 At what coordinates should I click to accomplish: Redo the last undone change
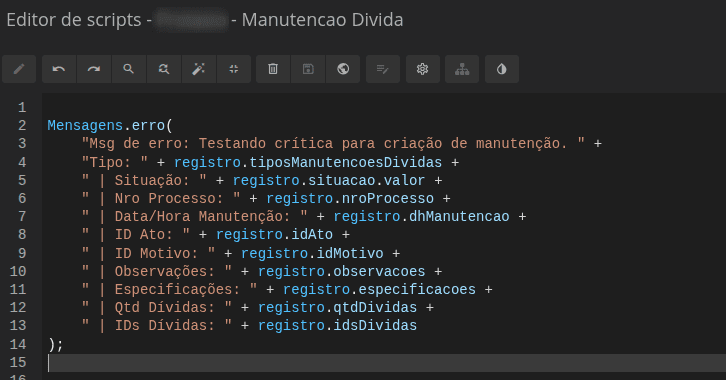click(x=94, y=69)
